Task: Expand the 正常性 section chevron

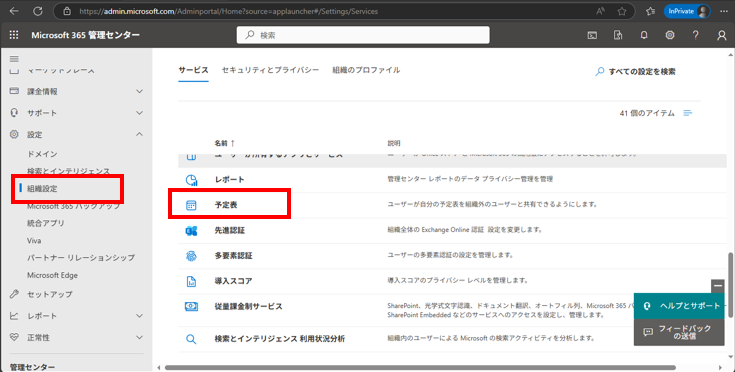Action: 139,337
